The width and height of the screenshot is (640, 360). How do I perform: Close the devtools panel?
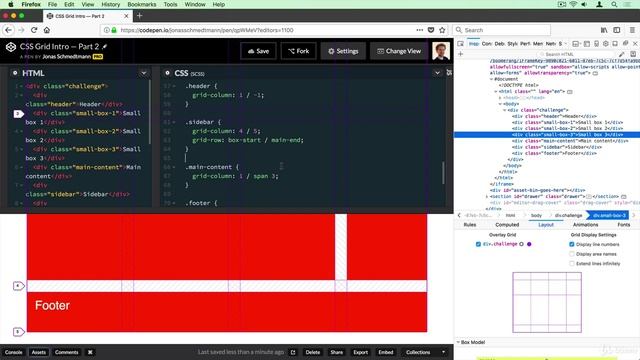pos(635,44)
